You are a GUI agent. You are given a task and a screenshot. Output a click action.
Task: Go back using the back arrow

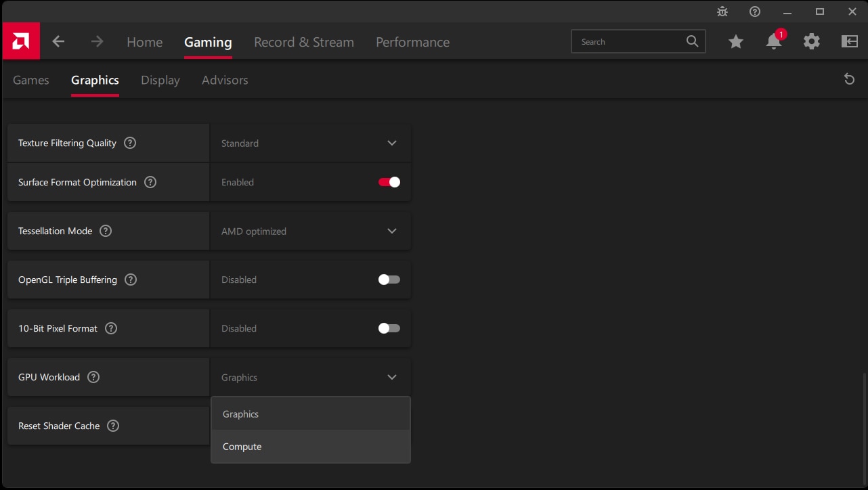coord(58,41)
